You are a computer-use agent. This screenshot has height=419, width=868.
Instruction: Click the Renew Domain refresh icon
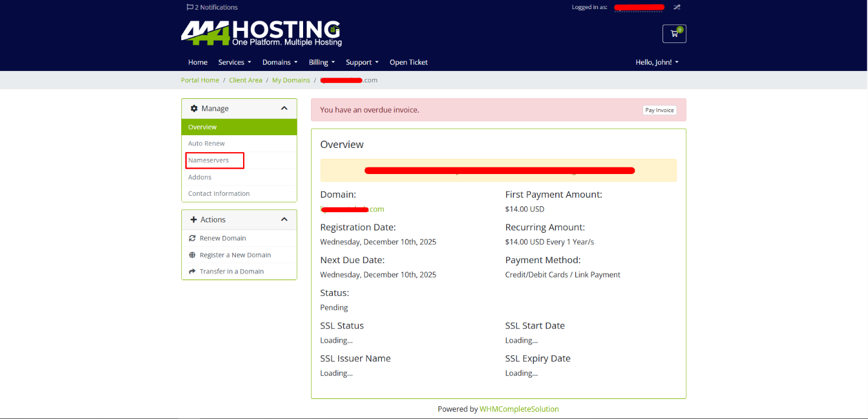click(193, 238)
